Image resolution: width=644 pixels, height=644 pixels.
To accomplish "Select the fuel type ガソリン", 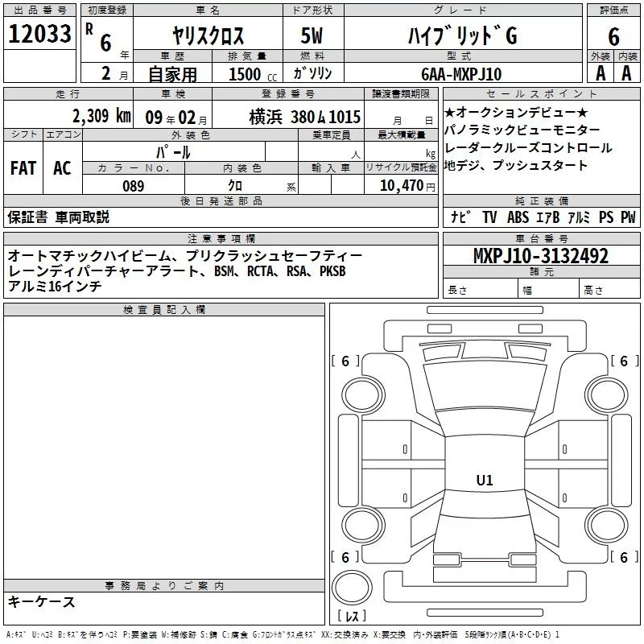I will (312, 73).
